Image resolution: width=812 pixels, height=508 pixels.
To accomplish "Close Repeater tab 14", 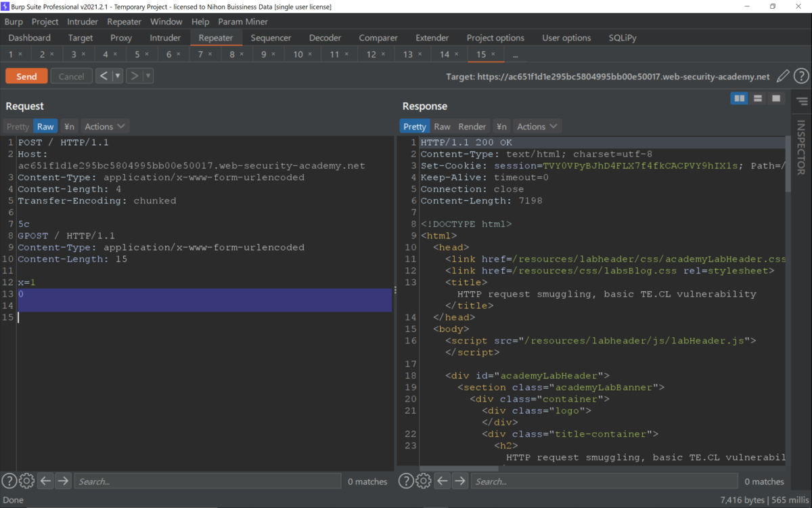I will pyautogui.click(x=456, y=54).
